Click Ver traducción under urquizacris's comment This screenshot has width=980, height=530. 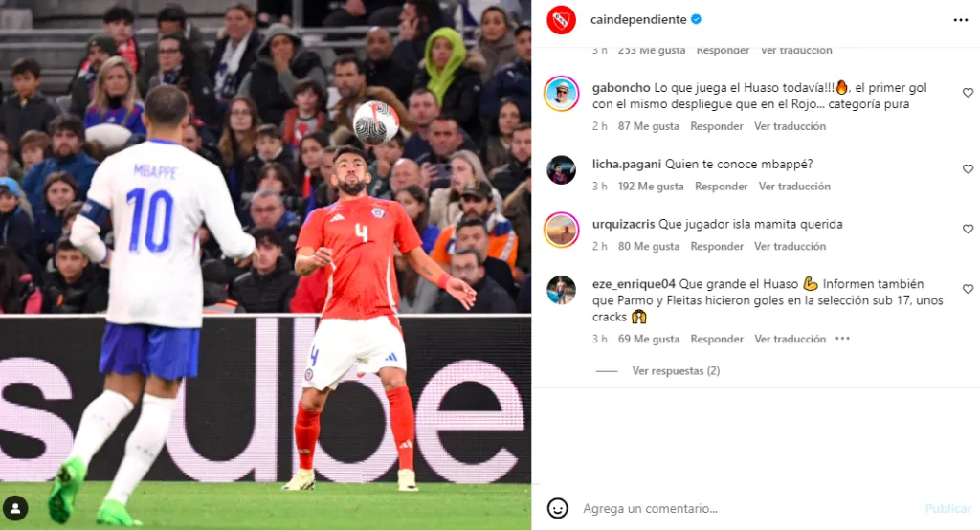[x=790, y=246]
